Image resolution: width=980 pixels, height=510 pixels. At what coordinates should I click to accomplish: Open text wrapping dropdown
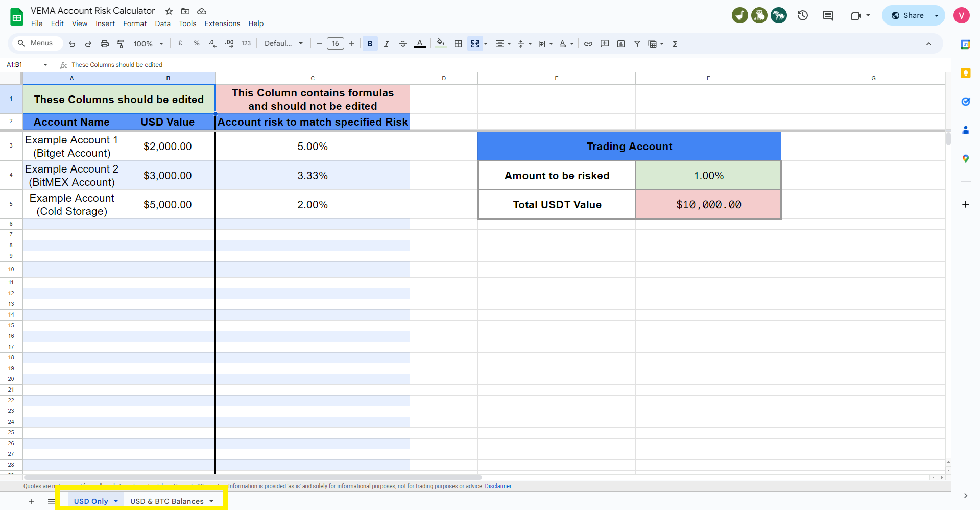point(545,44)
